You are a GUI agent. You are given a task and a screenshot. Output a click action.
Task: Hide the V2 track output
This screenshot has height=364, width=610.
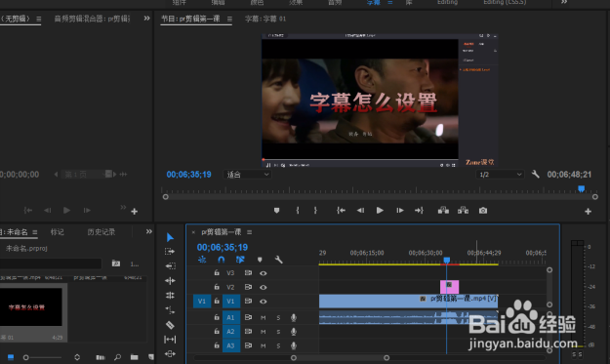coord(264,287)
